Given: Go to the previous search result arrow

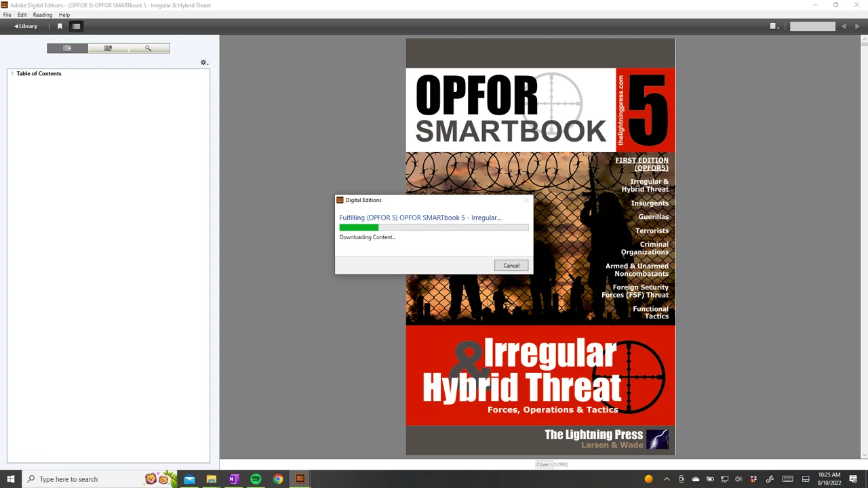Looking at the screenshot, I should pyautogui.click(x=844, y=26).
